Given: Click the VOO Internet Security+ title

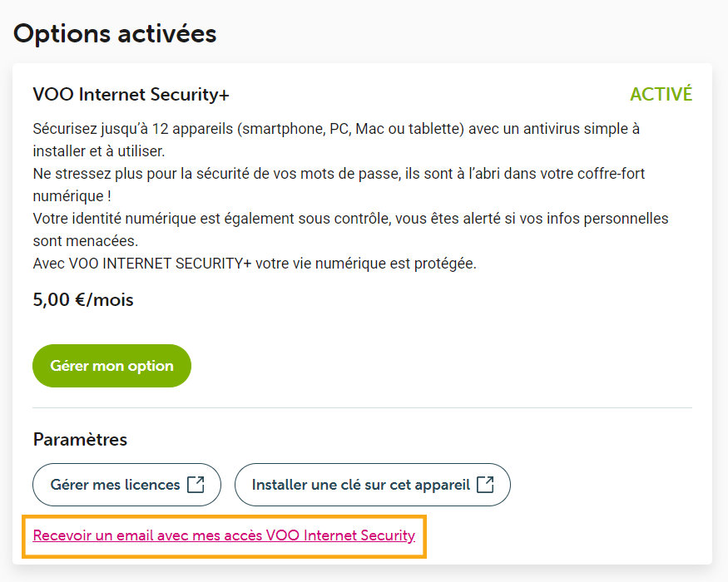Looking at the screenshot, I should click(131, 94).
